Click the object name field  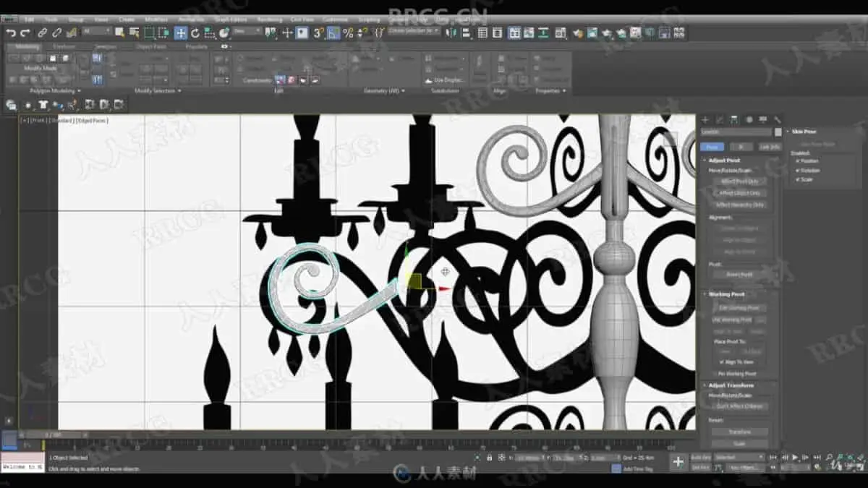[x=736, y=132]
